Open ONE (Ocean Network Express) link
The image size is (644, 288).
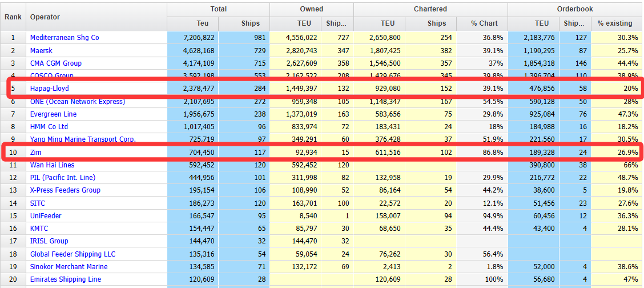pyautogui.click(x=77, y=102)
